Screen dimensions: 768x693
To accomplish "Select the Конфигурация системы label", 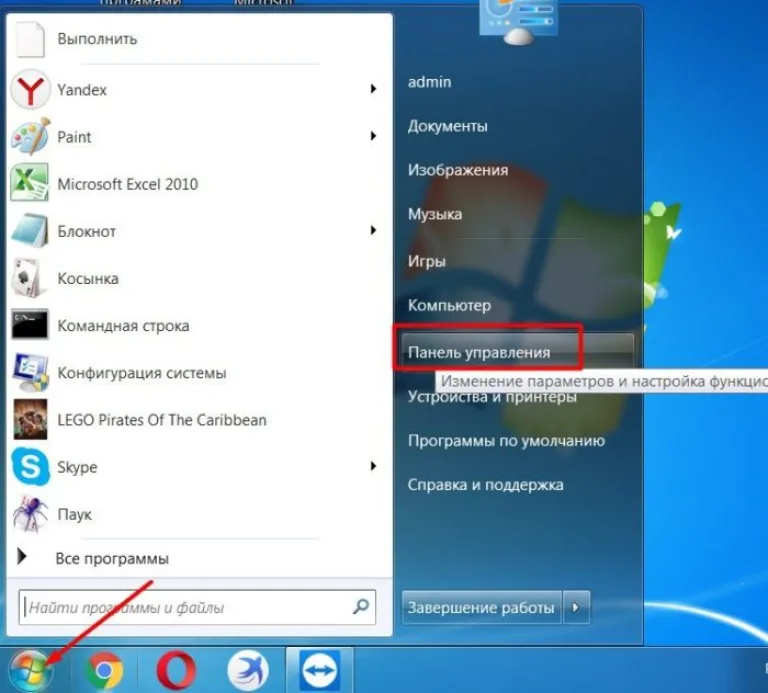I will 142,373.
